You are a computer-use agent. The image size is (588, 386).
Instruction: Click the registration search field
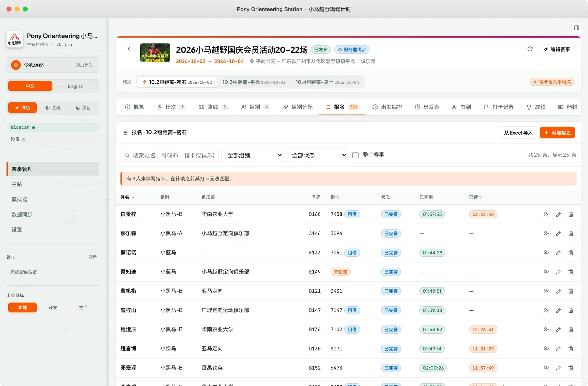tap(169, 155)
